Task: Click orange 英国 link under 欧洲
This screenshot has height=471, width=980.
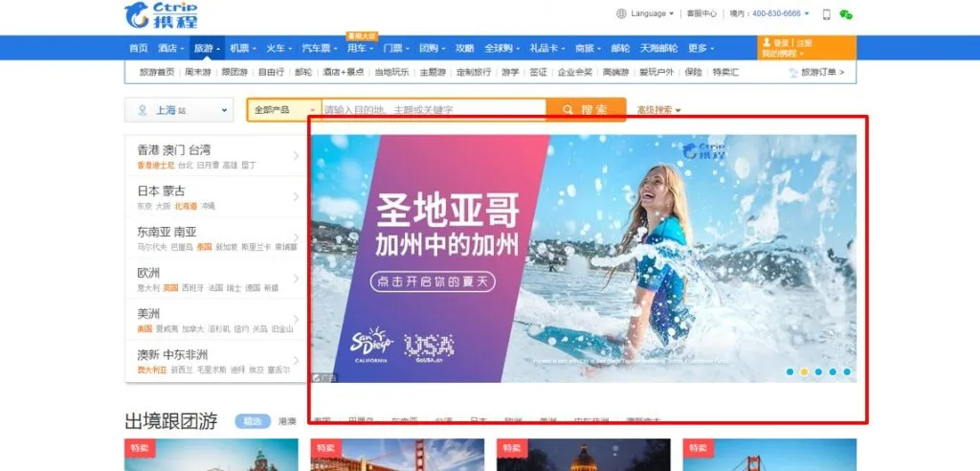Action: pyautogui.click(x=170, y=288)
